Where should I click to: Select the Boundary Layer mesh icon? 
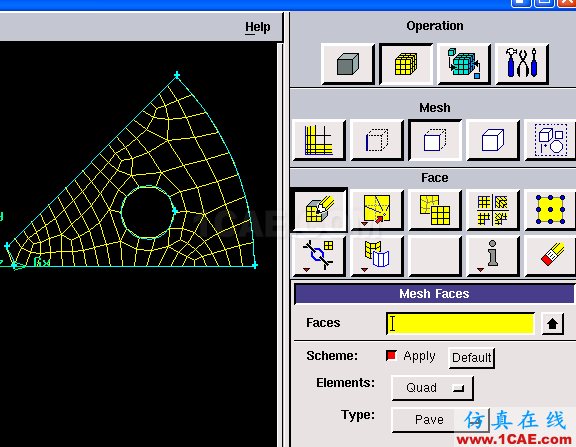pos(319,140)
